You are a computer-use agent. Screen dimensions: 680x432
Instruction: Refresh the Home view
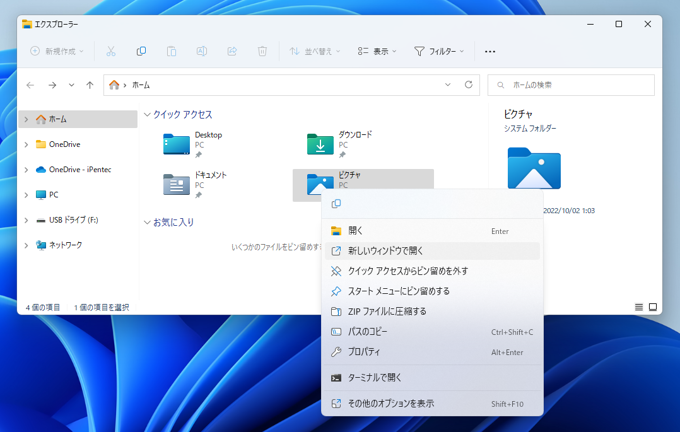(x=468, y=85)
